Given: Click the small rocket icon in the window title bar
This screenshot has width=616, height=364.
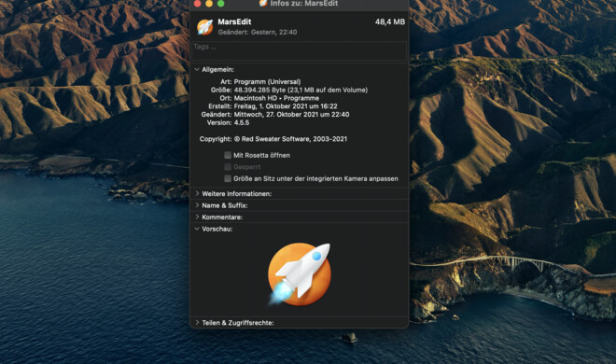Looking at the screenshot, I should pos(263,3).
